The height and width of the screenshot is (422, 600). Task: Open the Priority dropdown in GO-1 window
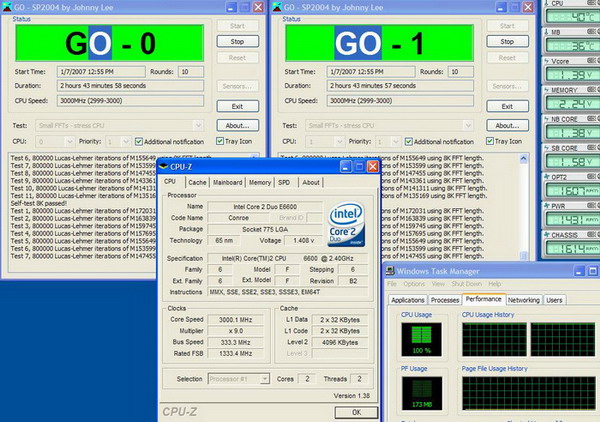396,142
